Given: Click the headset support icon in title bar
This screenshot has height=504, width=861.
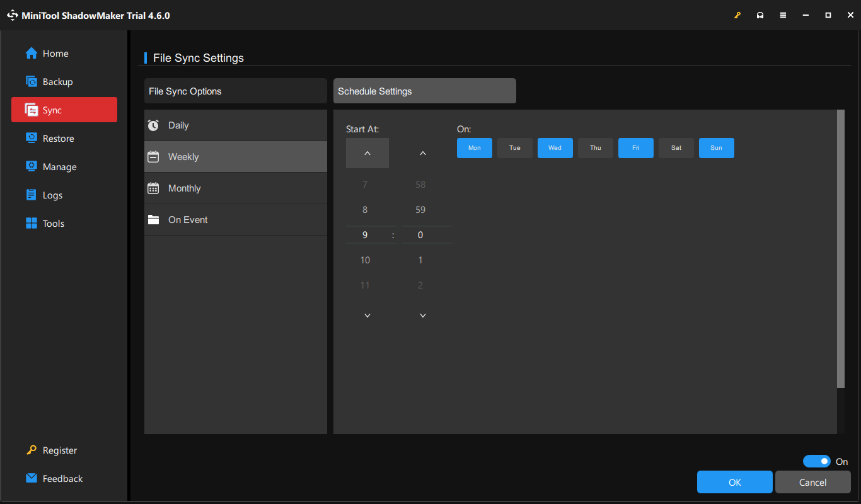Looking at the screenshot, I should coord(760,15).
